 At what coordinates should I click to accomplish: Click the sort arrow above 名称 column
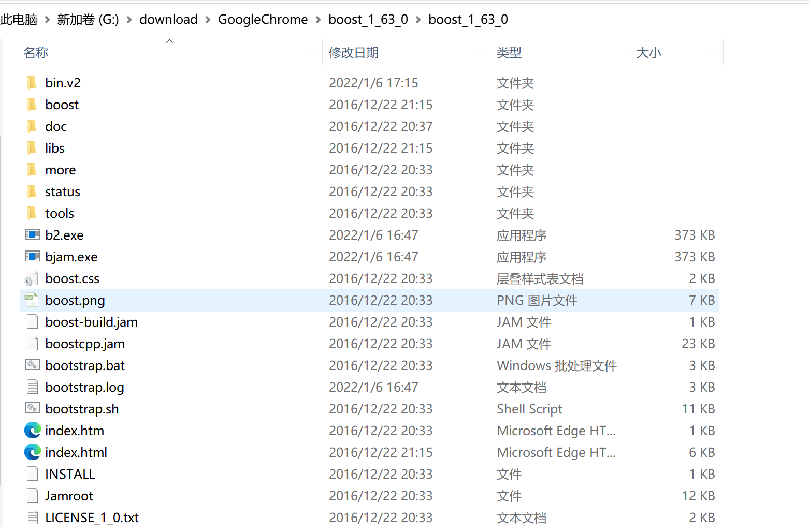[x=169, y=40]
